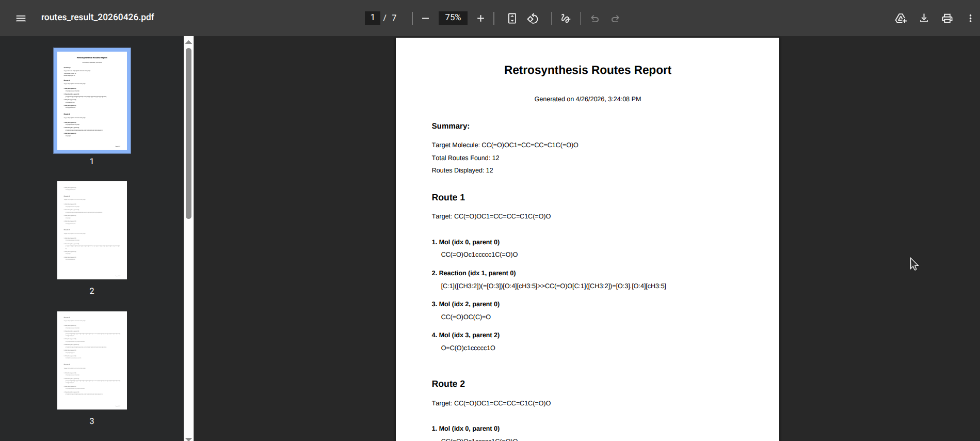
Task: Activate the draw annotation tool
Action: (x=566, y=18)
